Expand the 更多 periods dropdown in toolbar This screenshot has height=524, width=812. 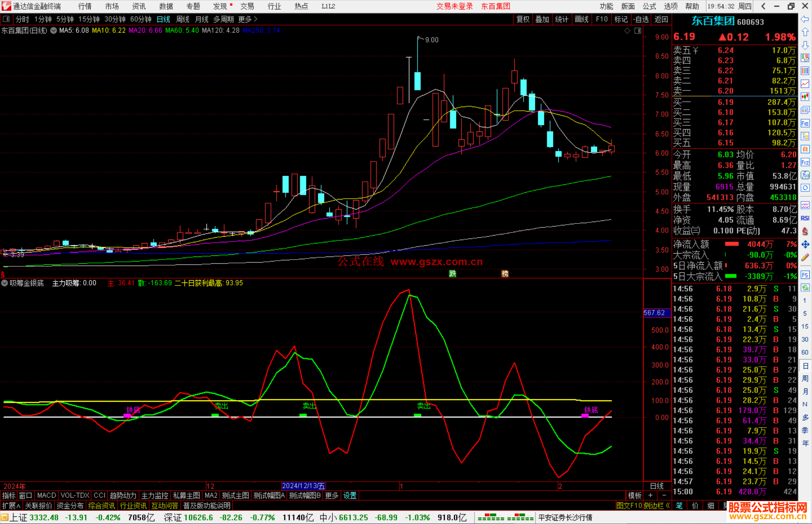[248, 19]
